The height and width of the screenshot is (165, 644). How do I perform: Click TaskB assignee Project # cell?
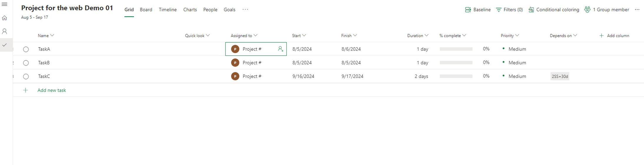(256, 62)
